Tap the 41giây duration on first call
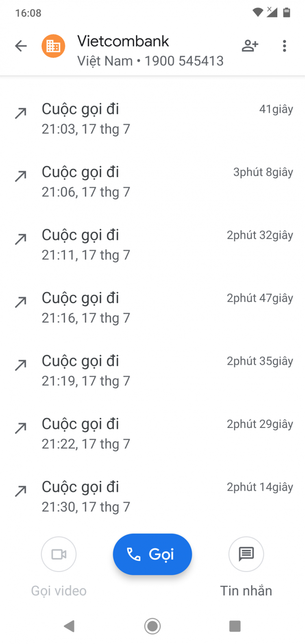Viewport: 305px width, 644px height. (x=276, y=109)
